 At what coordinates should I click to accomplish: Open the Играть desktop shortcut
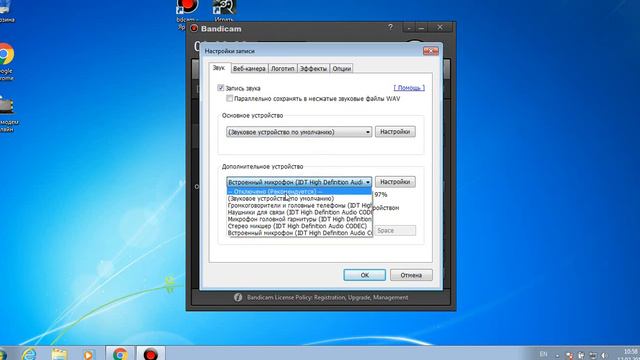coord(224,11)
